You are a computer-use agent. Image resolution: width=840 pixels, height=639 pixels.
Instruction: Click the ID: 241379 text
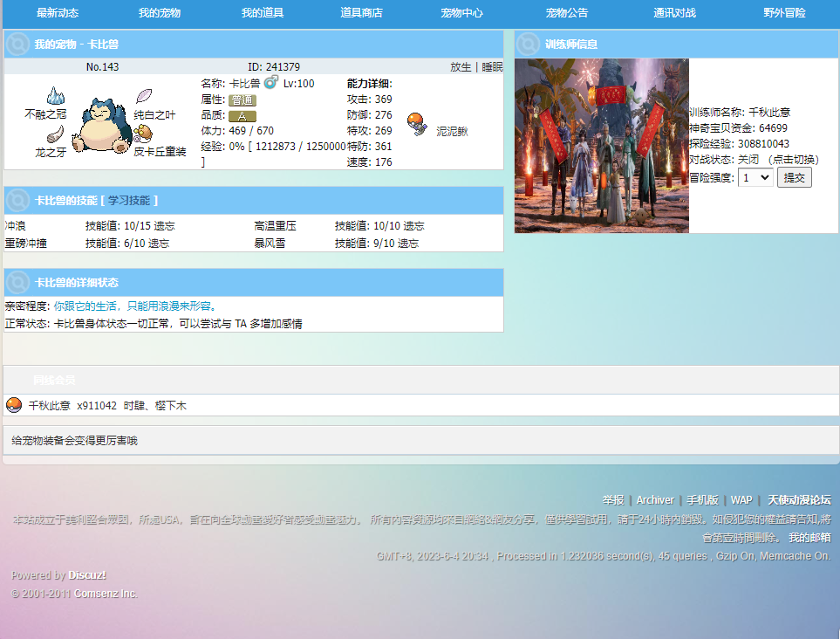(x=274, y=67)
